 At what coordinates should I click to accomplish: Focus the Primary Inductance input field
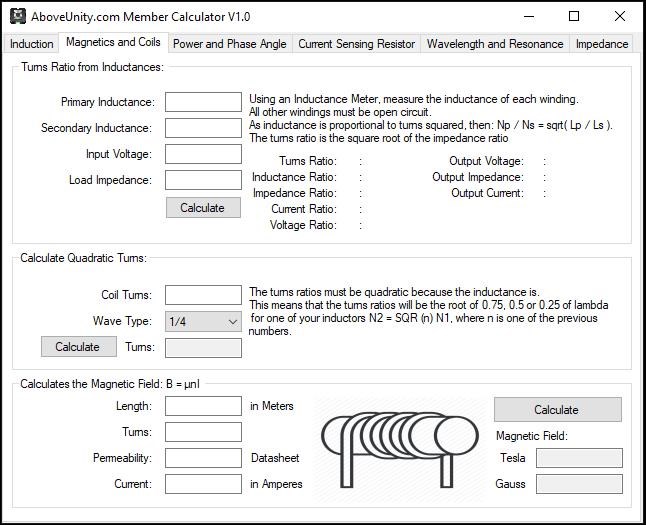[203, 102]
